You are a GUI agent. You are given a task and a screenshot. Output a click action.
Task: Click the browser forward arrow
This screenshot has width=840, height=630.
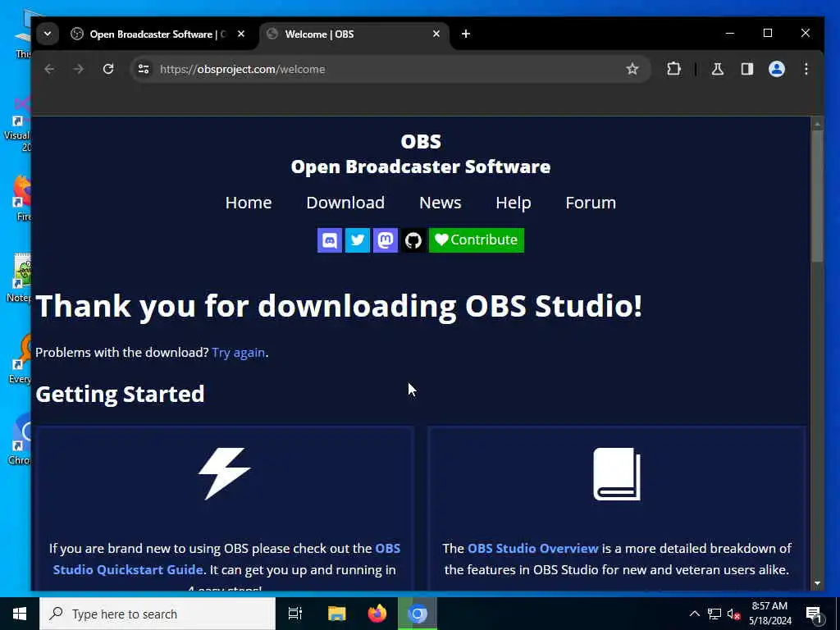click(78, 69)
